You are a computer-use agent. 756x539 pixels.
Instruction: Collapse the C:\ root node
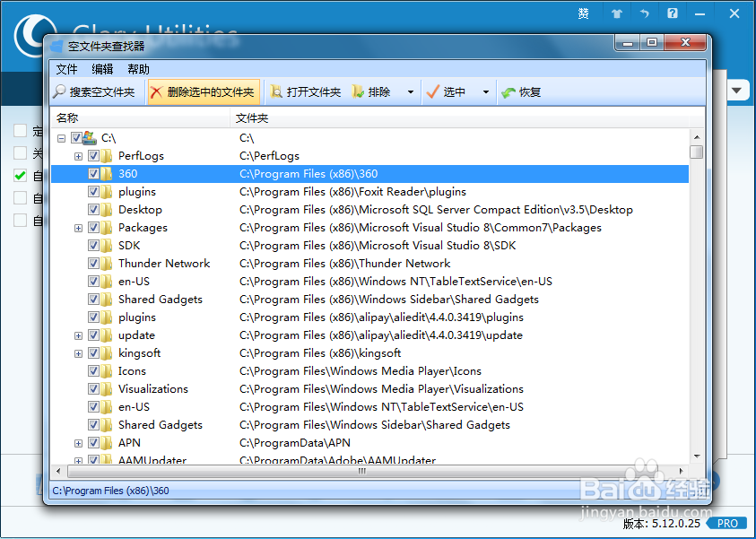[61, 138]
